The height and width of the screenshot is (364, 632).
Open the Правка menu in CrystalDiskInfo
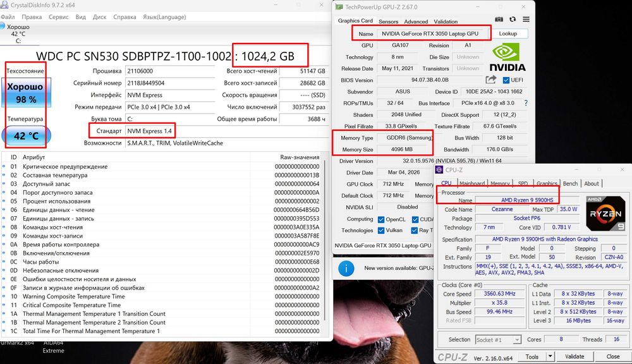32,17
